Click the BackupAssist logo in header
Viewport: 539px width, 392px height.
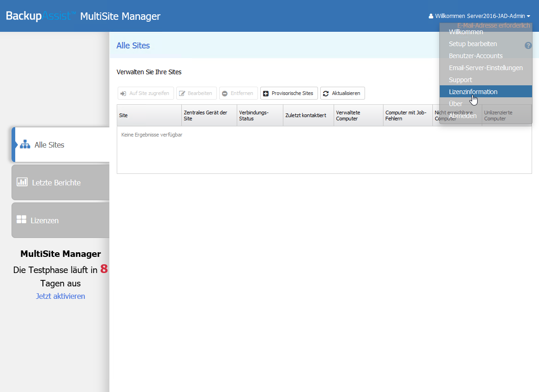[x=41, y=16]
